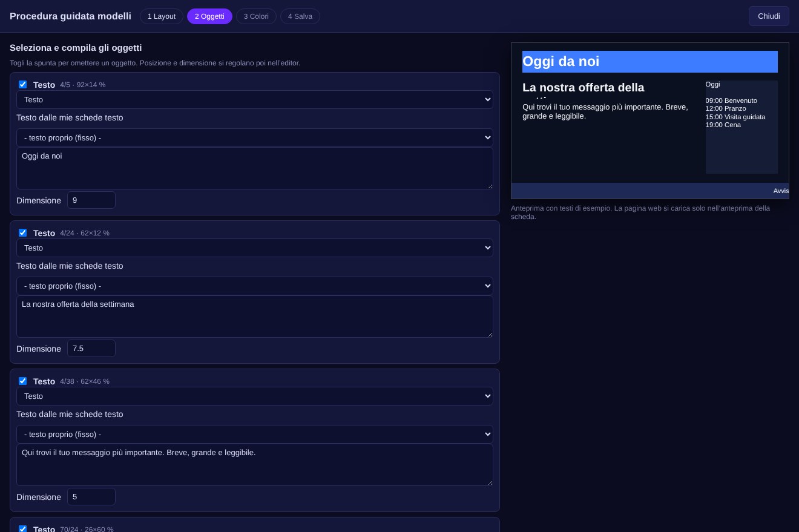Click the Dimensione field showing 5

coord(91,497)
